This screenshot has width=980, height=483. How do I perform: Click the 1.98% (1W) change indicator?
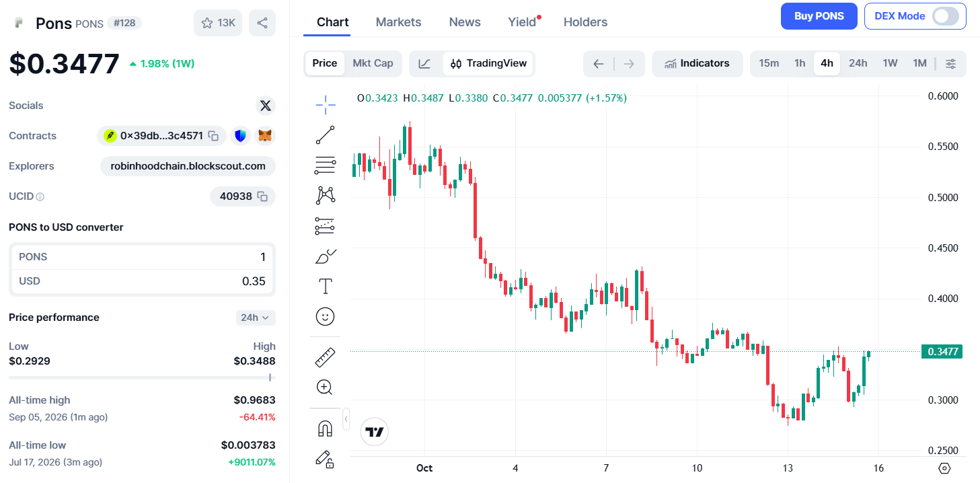click(162, 64)
